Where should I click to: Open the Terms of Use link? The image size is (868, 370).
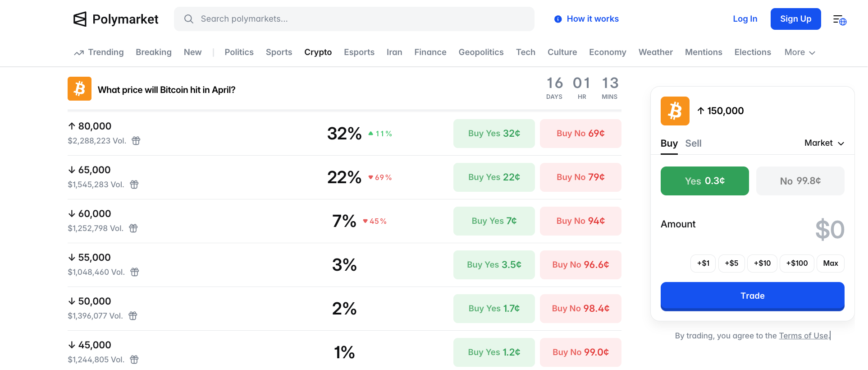coord(803,336)
